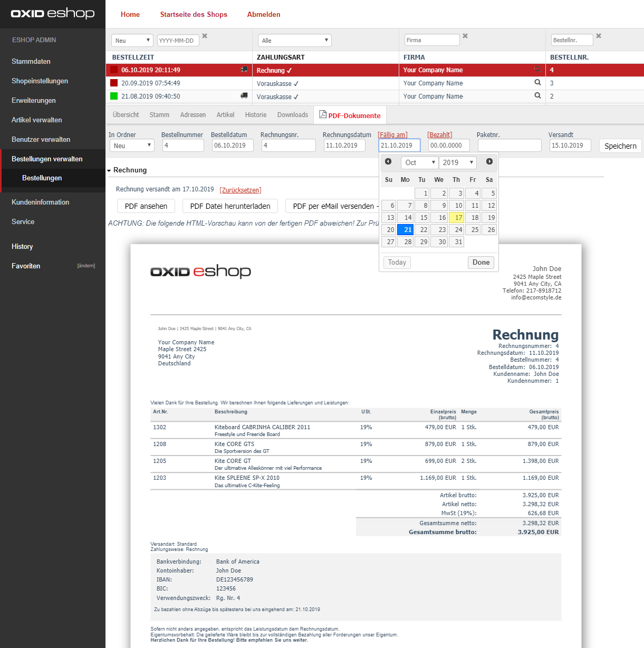This screenshot has height=648, width=644.
Task: Click the magnifier icon in order 2 row
Action: click(537, 95)
